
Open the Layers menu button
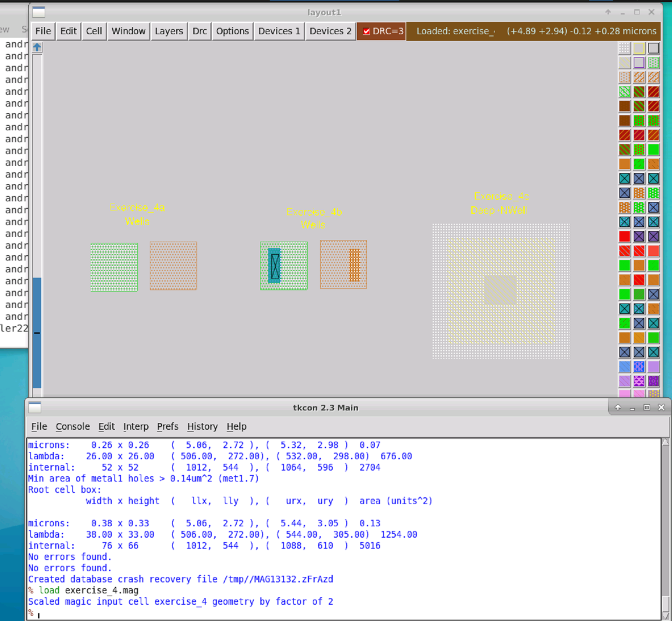[169, 31]
